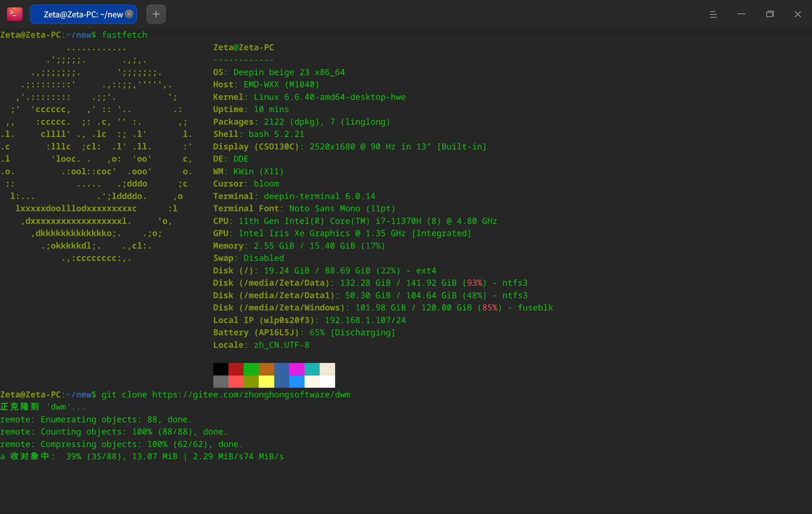Close the Zeta@Zeta-PC: ~/new tab
Image resolution: width=812 pixels, height=514 pixels.
pyautogui.click(x=129, y=14)
